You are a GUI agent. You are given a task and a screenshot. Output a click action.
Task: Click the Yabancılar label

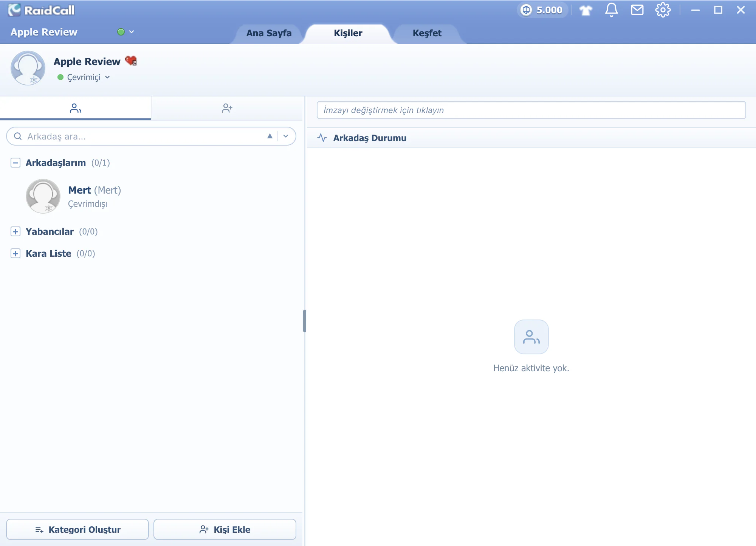coord(50,232)
